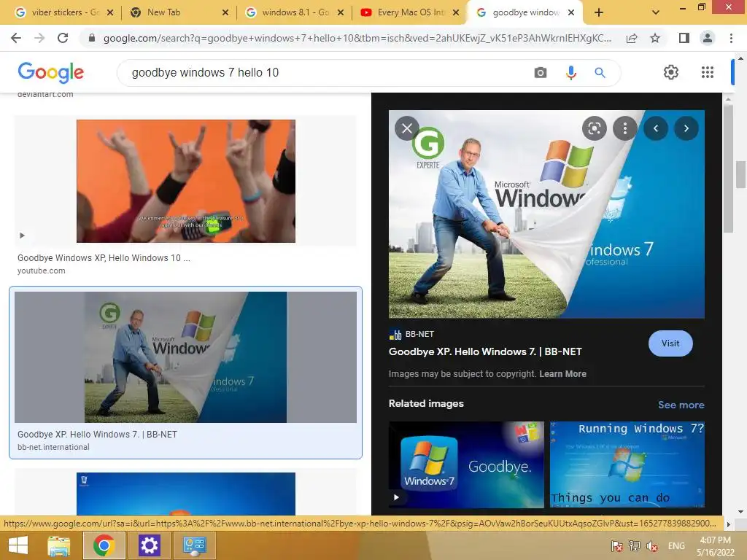747x560 pixels.
Task: Open Control Panel taskbar icon
Action: click(x=194, y=545)
